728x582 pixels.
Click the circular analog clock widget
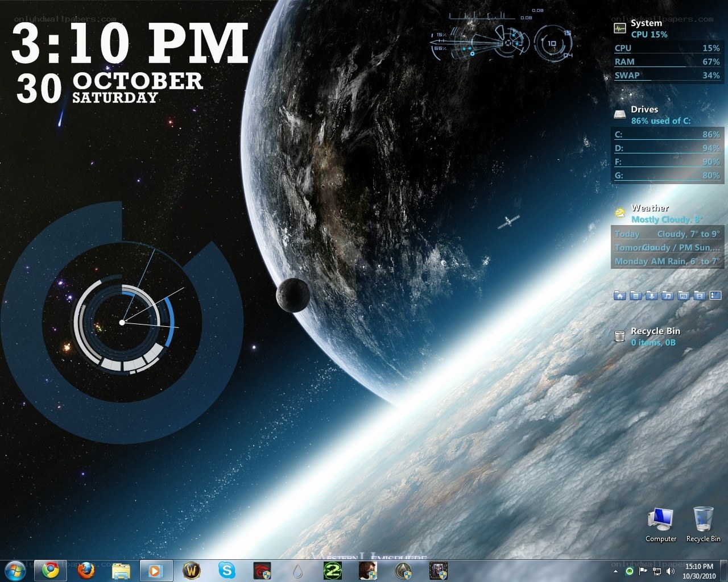point(122,322)
